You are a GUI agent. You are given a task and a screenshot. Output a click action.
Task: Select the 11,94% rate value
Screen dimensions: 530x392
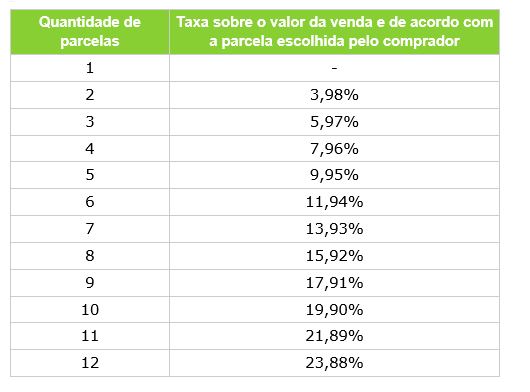[334, 202]
